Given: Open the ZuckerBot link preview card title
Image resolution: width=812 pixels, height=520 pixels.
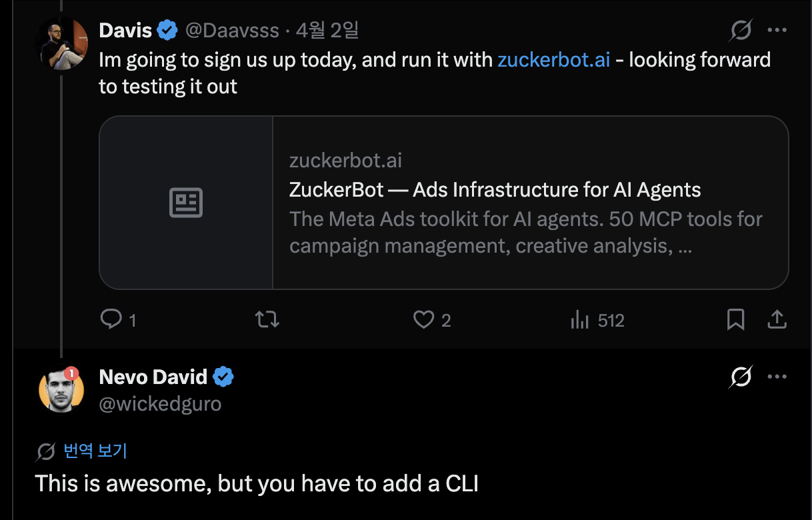Looking at the screenshot, I should click(495, 190).
